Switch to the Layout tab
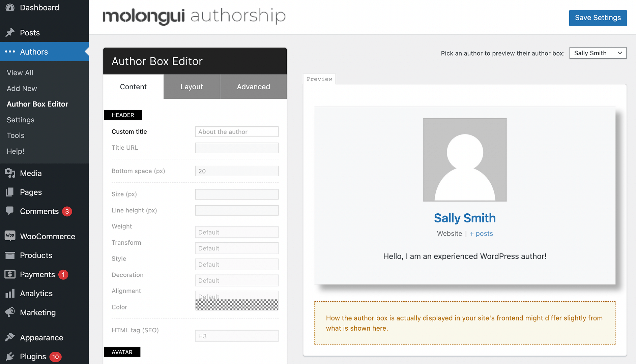Image resolution: width=636 pixels, height=364 pixels. (x=192, y=87)
